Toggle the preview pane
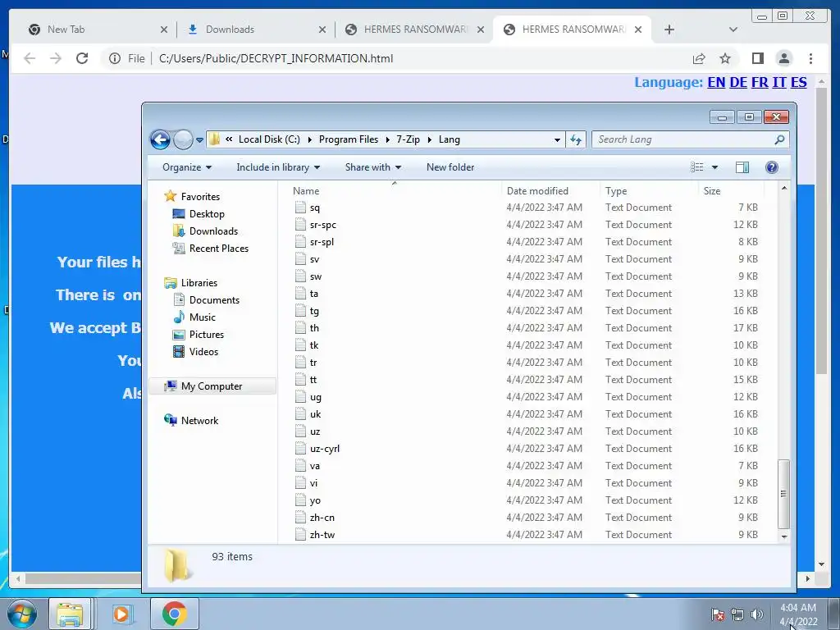This screenshot has height=630, width=840. (x=742, y=167)
